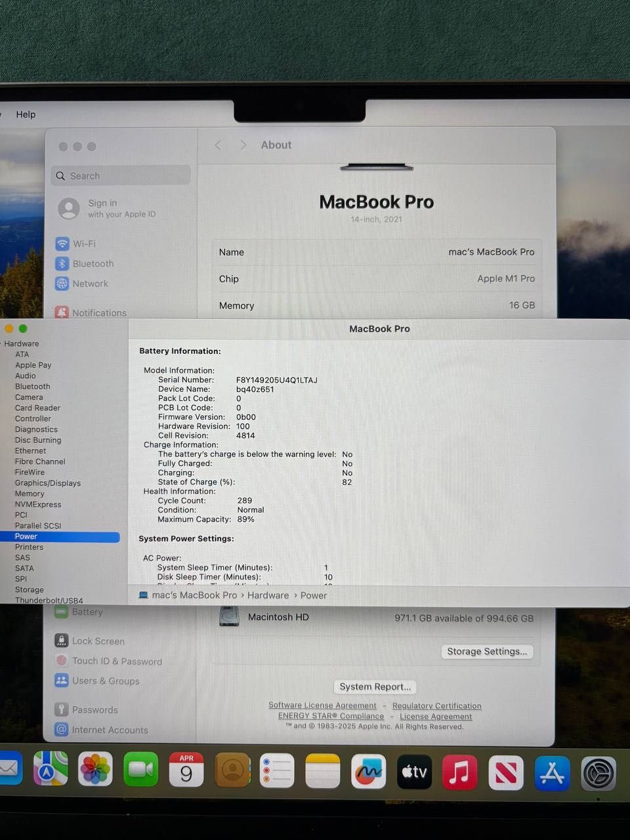Click battery serial number F8Y149205U4Q1LTAJ

[x=277, y=380]
